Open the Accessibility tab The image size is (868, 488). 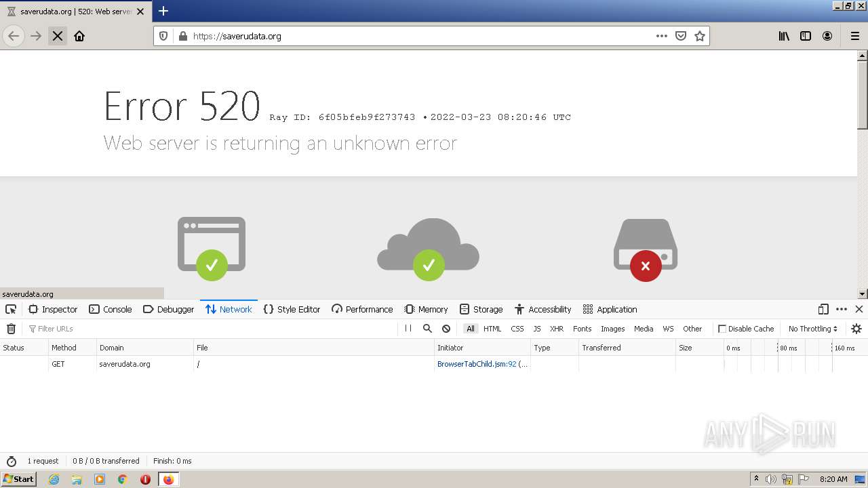[x=542, y=309]
